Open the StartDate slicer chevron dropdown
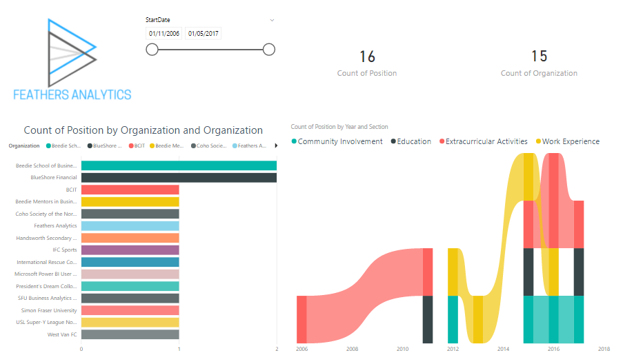The height and width of the screenshot is (364, 623). tap(272, 20)
